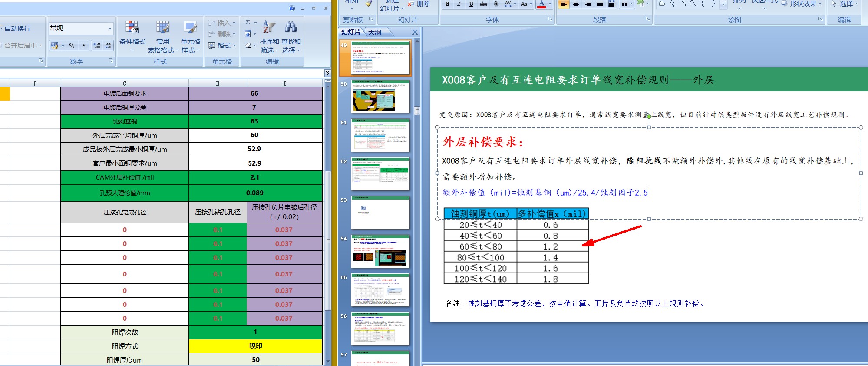Apply percent style in Excel number group
This screenshot has width=868, height=366.
[x=72, y=46]
